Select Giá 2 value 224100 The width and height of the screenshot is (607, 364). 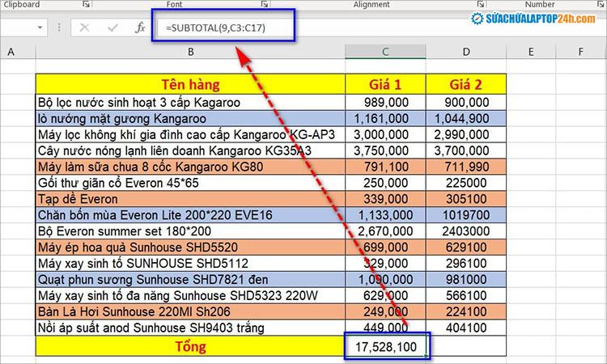coord(466,311)
